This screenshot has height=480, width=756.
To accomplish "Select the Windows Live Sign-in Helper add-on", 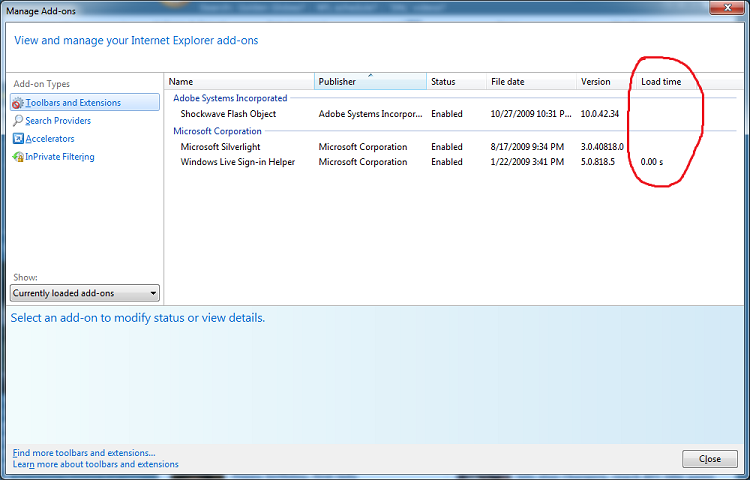I will tap(238, 162).
